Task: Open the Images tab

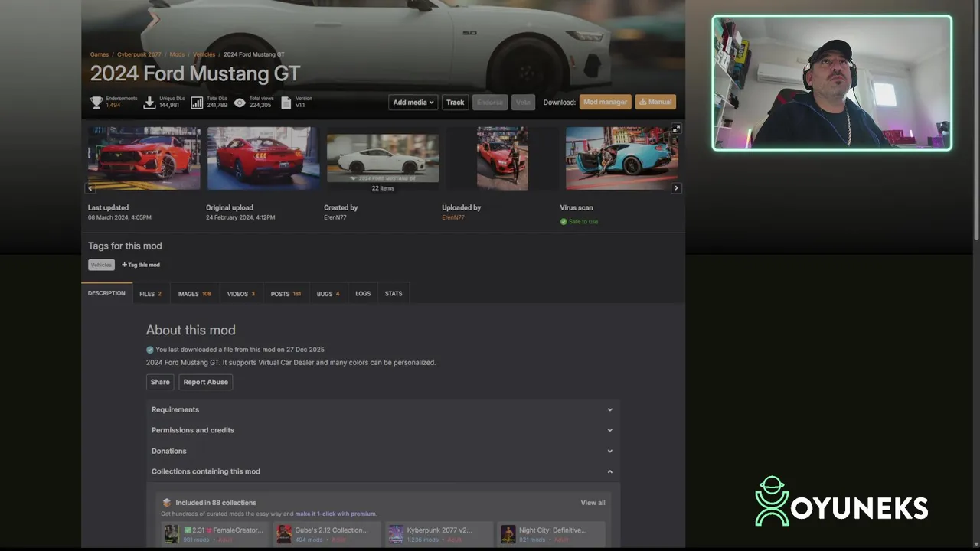Action: (x=194, y=294)
